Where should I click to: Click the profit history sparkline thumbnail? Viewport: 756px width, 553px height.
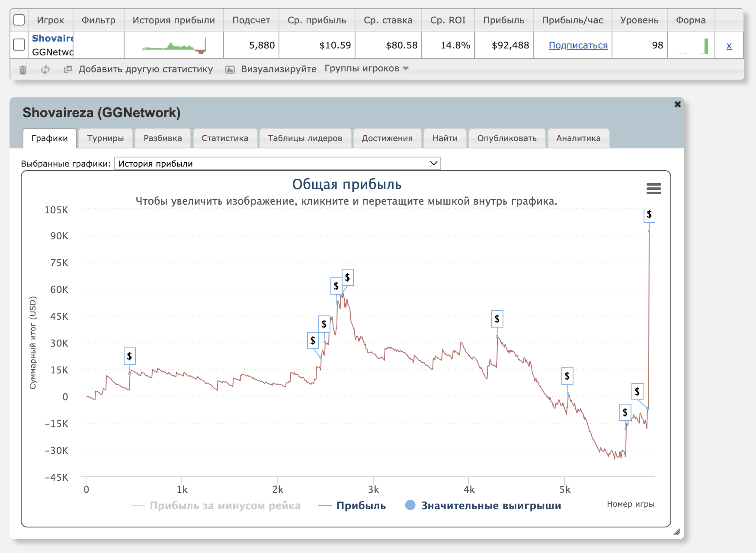(174, 45)
